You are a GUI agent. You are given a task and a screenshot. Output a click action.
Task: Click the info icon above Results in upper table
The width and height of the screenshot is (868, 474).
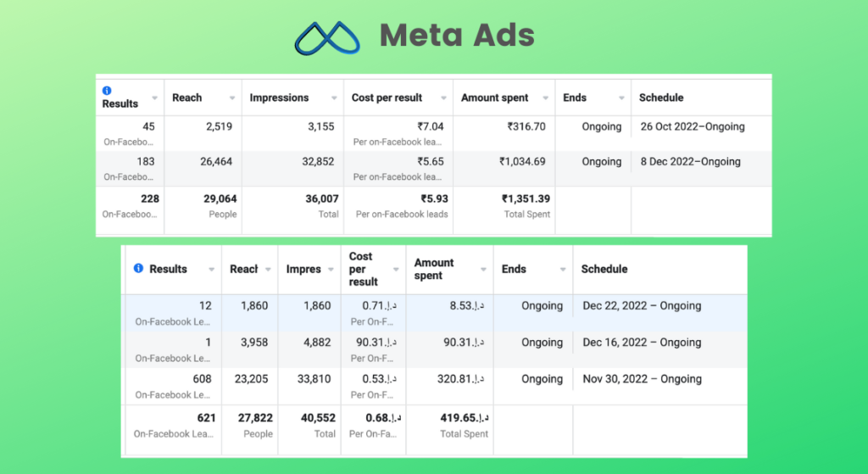click(x=107, y=90)
